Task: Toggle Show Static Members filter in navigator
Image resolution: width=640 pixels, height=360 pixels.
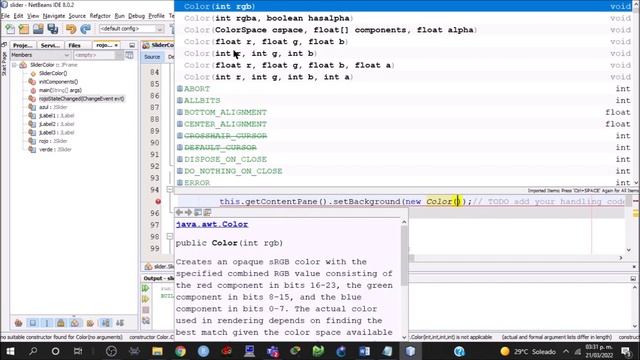Action: coord(47,323)
